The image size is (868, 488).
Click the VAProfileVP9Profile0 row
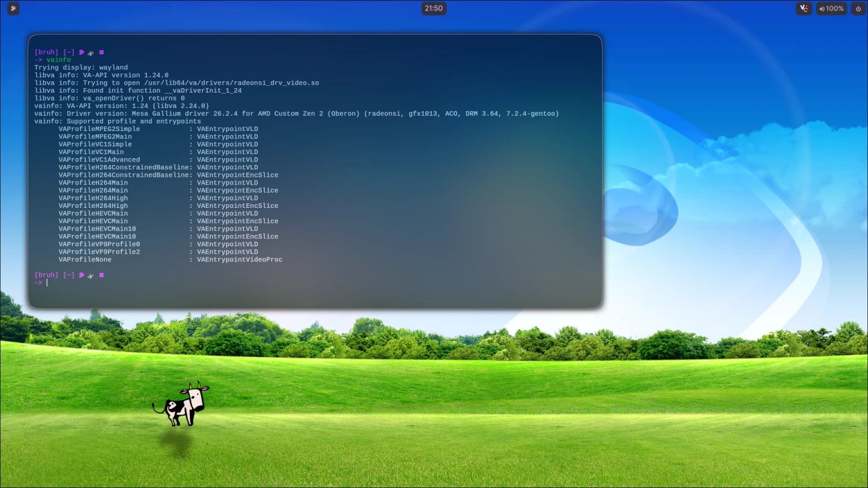pos(158,244)
